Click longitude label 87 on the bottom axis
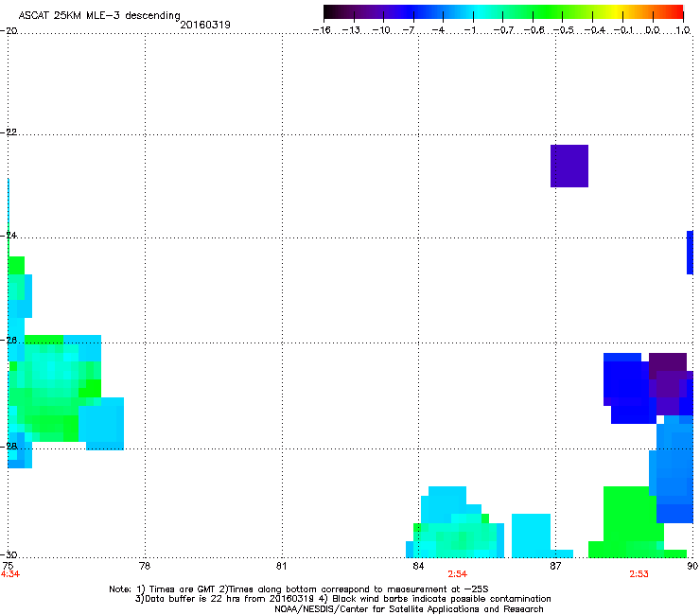 tap(555, 566)
